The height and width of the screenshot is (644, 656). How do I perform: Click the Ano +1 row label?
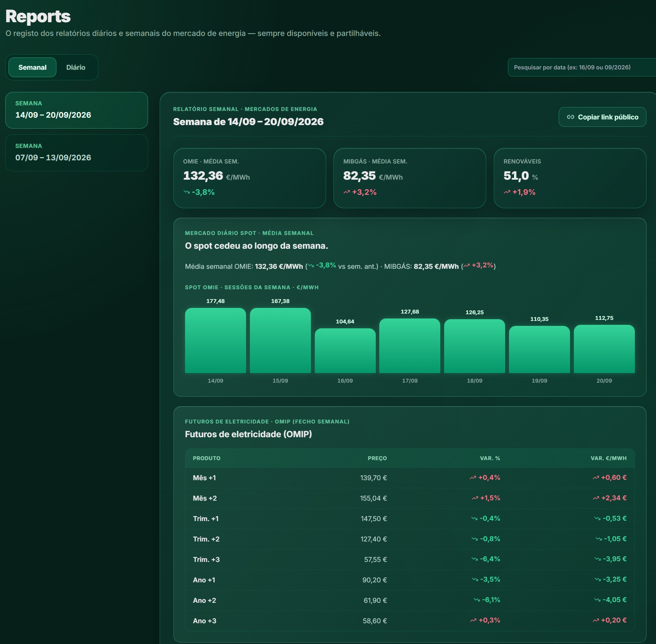coord(204,580)
